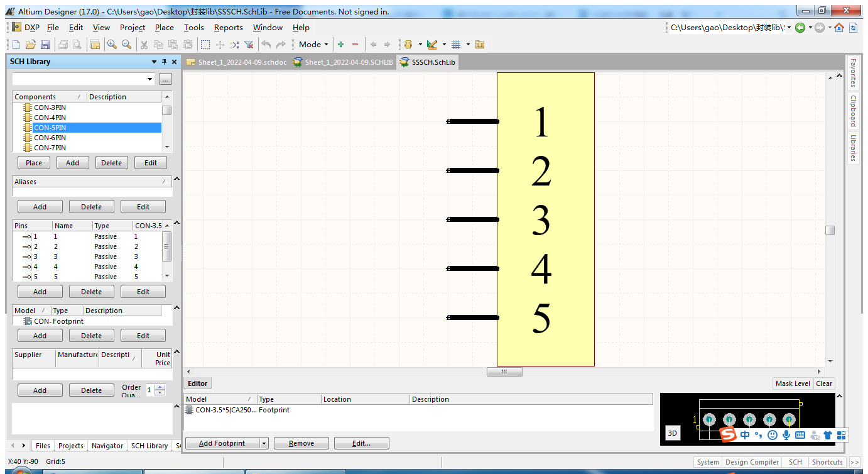The image size is (868, 474).
Task: Click the green plus add-part icon
Action: [340, 45]
